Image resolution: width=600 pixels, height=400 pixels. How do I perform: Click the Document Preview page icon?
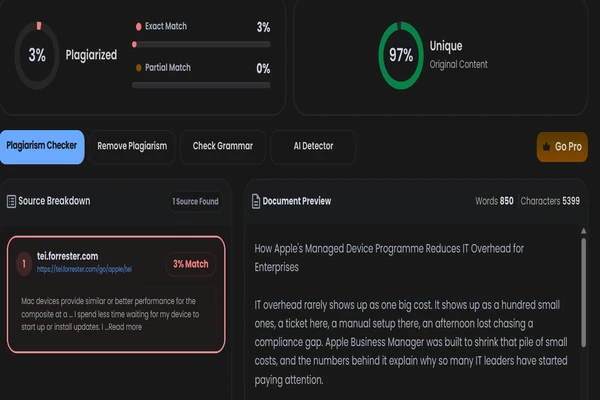(x=256, y=201)
